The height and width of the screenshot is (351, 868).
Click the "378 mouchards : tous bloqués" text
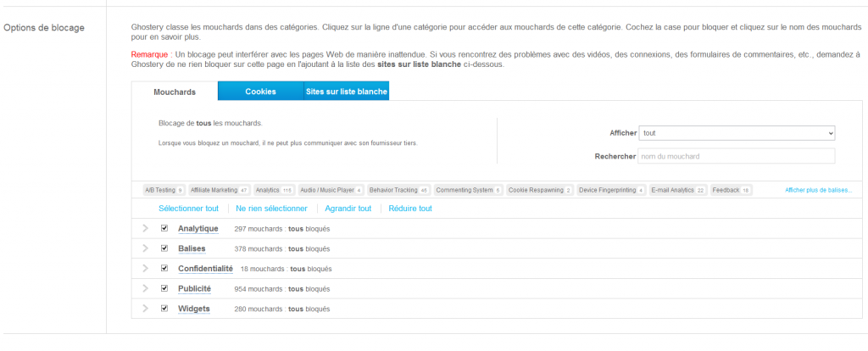[281, 248]
